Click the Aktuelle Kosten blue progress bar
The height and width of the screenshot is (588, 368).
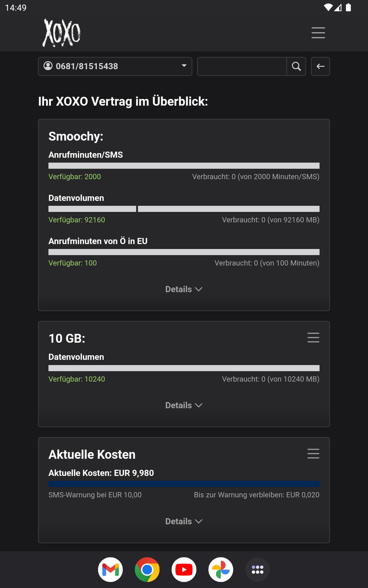(184, 484)
